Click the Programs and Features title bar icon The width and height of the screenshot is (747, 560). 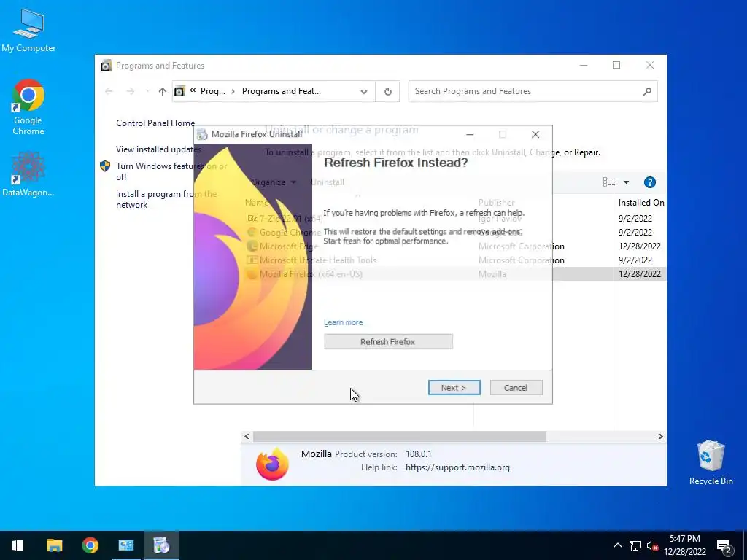point(106,65)
